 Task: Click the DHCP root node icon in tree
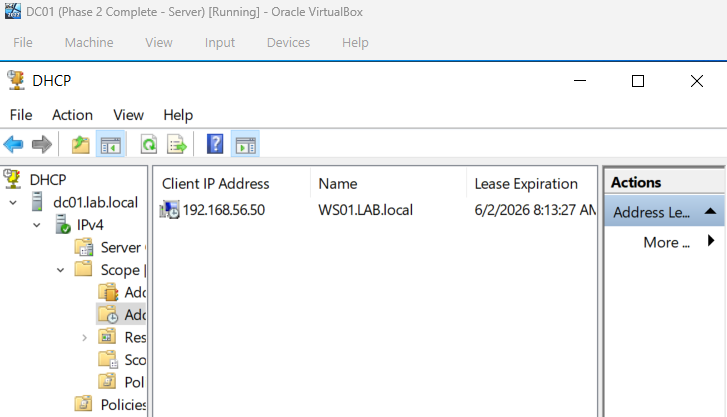click(x=13, y=179)
